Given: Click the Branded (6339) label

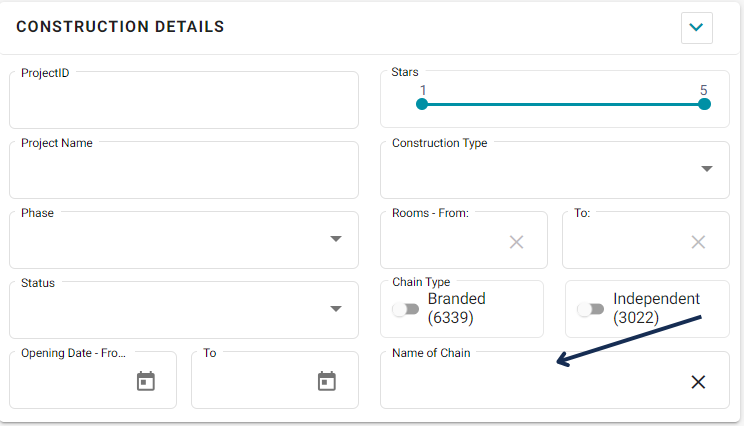Looking at the screenshot, I should coord(456,308).
